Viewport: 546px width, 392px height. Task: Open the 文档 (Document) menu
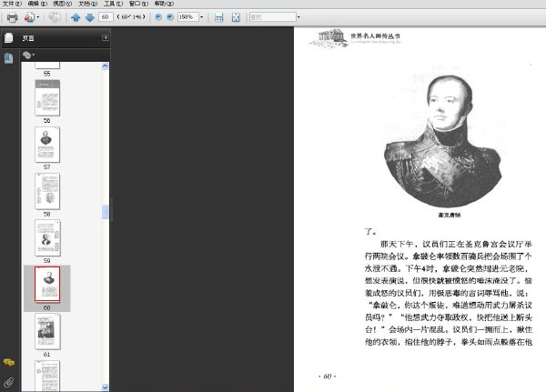click(x=87, y=4)
